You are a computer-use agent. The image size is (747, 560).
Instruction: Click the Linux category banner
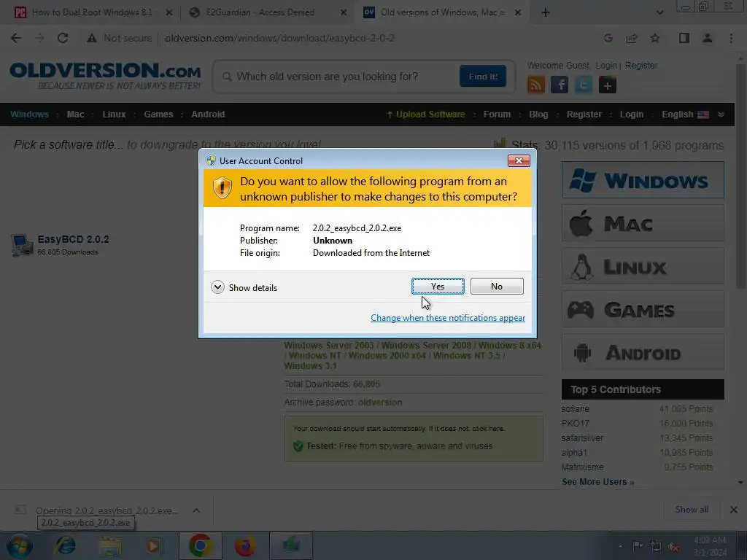click(643, 265)
